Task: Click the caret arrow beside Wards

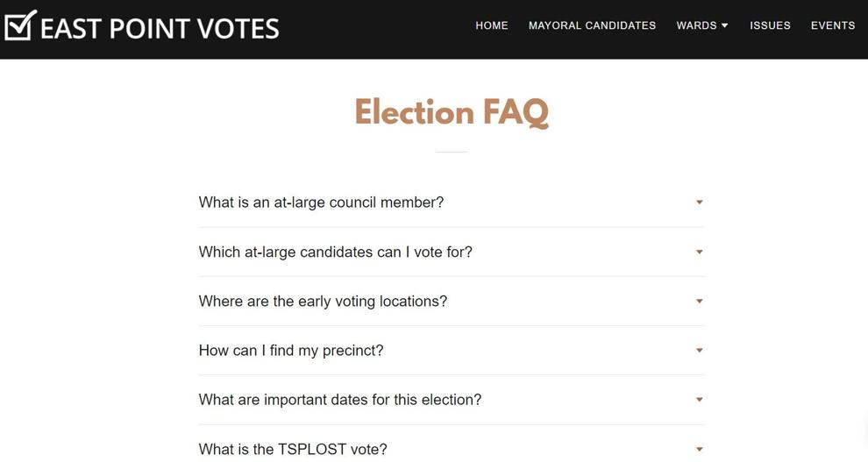Action: tap(724, 25)
